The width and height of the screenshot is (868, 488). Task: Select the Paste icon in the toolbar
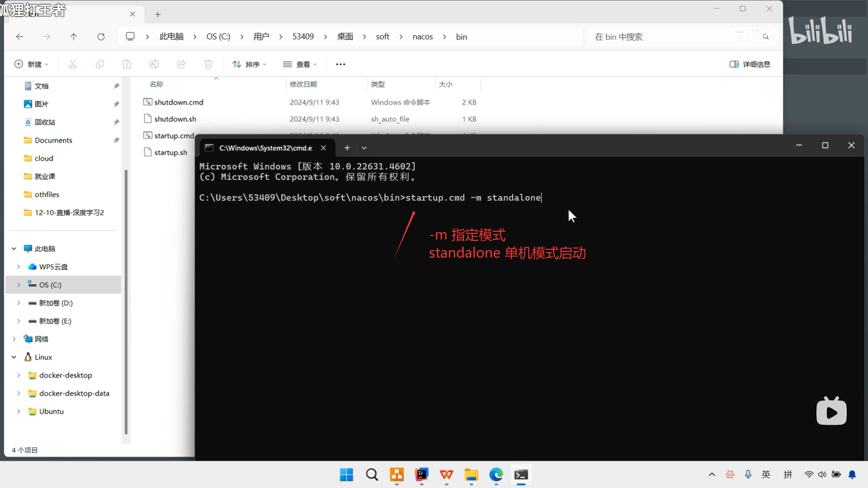(x=127, y=64)
